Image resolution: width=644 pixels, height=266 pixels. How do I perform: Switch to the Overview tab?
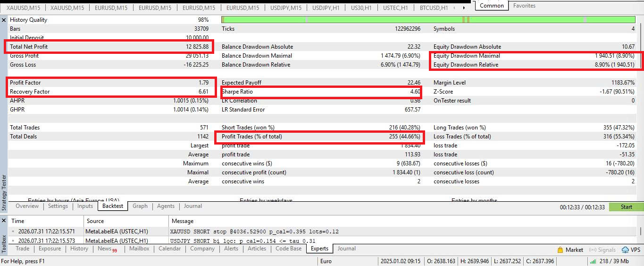27,206
